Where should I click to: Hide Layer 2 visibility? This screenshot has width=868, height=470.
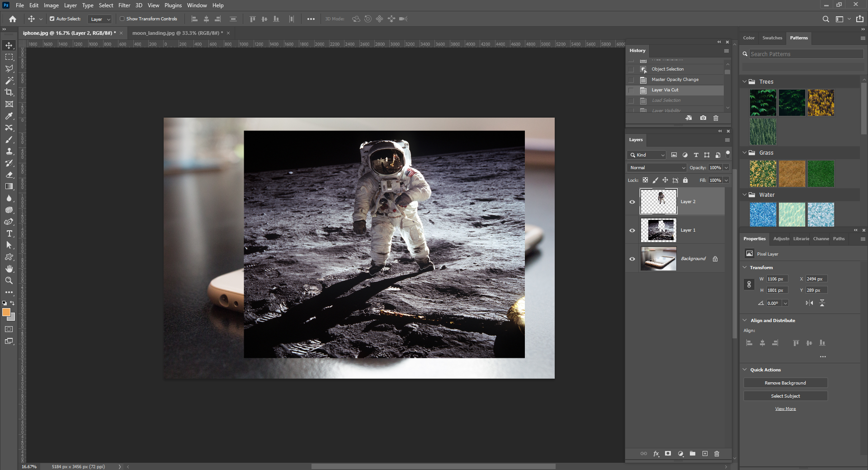coord(632,202)
